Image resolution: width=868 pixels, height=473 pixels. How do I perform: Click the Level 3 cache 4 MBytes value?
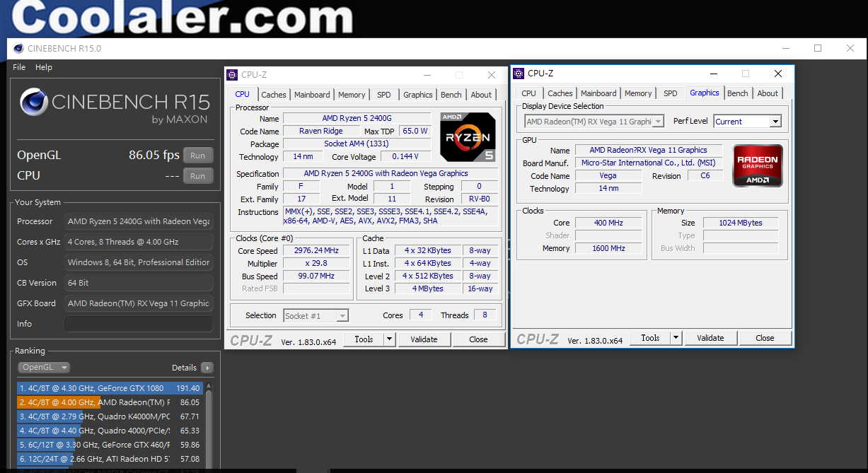(428, 288)
